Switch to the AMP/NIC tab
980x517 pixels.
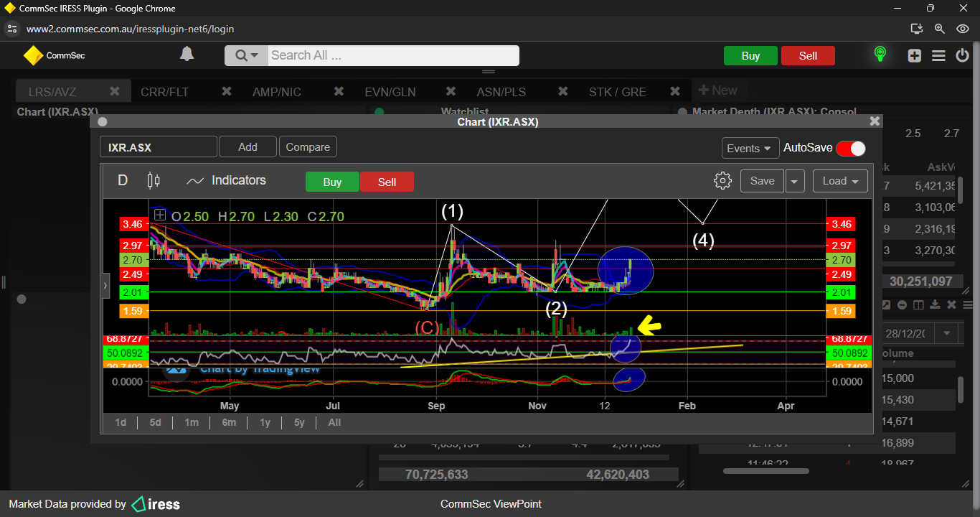coord(277,92)
